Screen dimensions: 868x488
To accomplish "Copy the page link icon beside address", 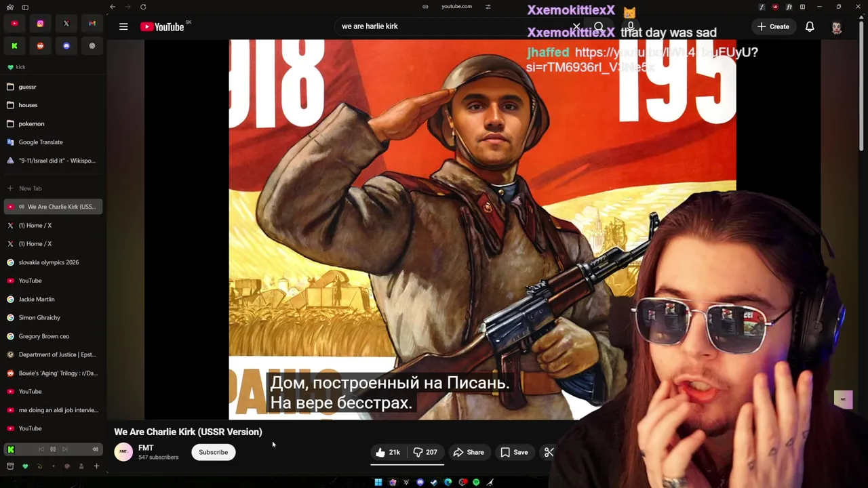I will pyautogui.click(x=425, y=7).
